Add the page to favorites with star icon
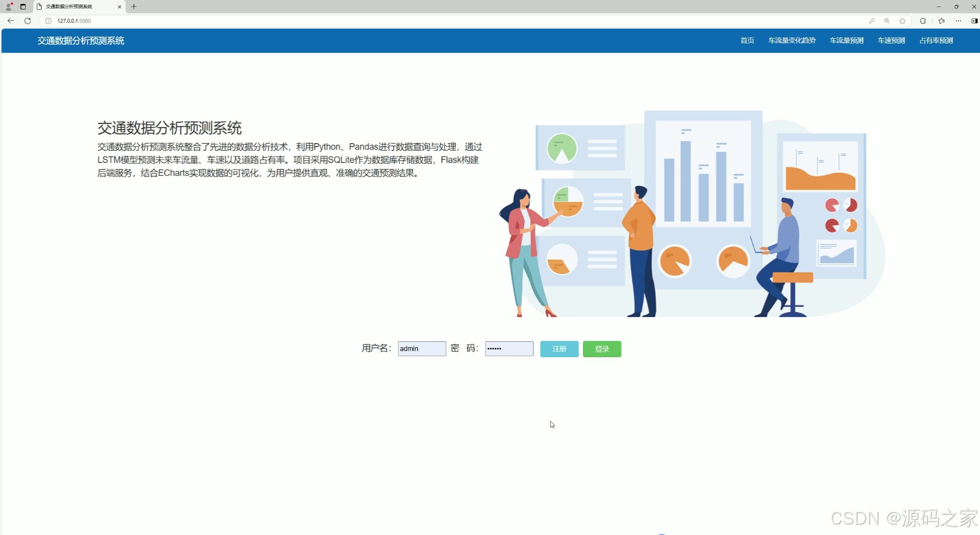 coord(902,21)
